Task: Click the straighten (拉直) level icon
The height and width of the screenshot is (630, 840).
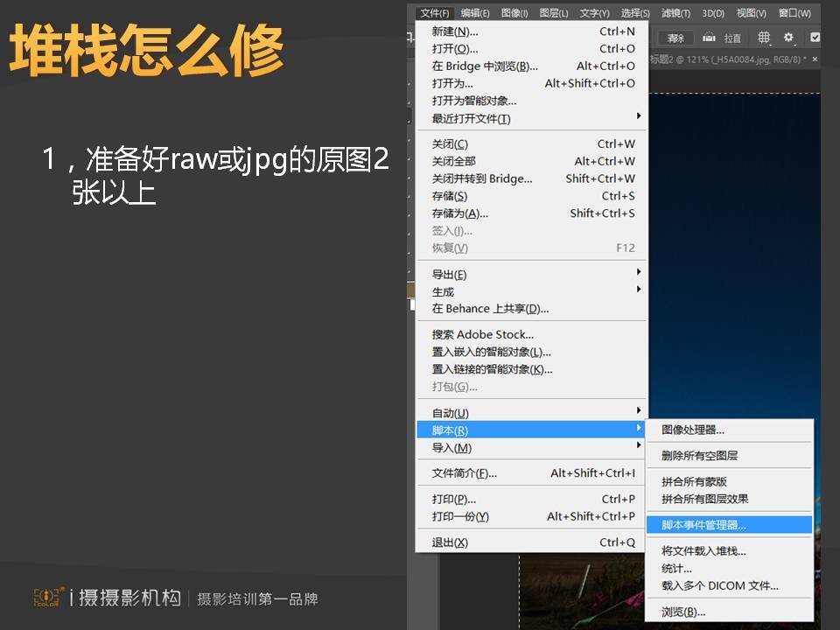Action: click(x=709, y=38)
